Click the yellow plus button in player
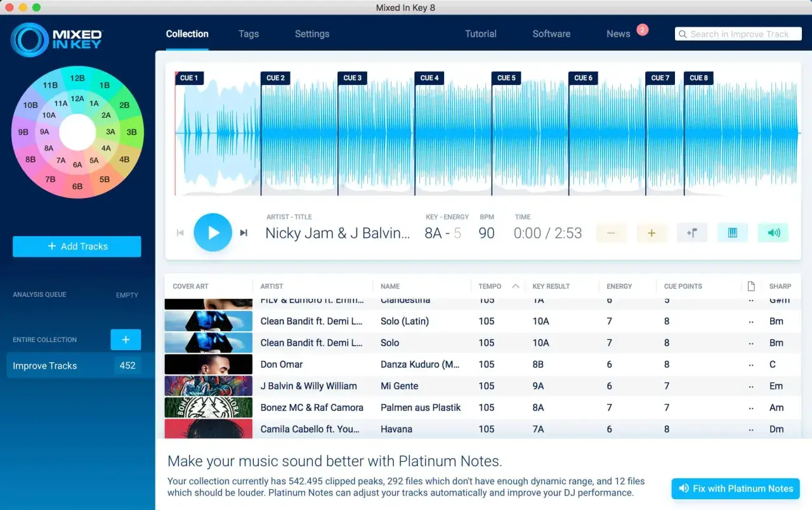Screen dimensions: 812x510 click(652, 233)
